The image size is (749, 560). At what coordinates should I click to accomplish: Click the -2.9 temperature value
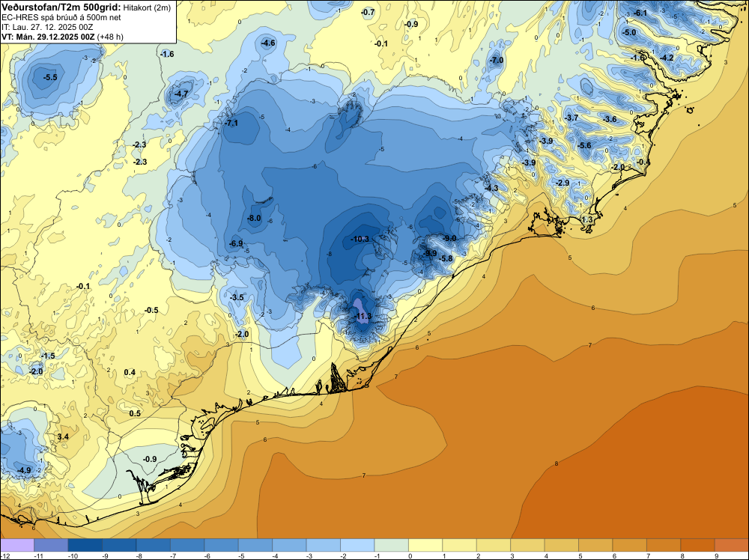(x=562, y=183)
